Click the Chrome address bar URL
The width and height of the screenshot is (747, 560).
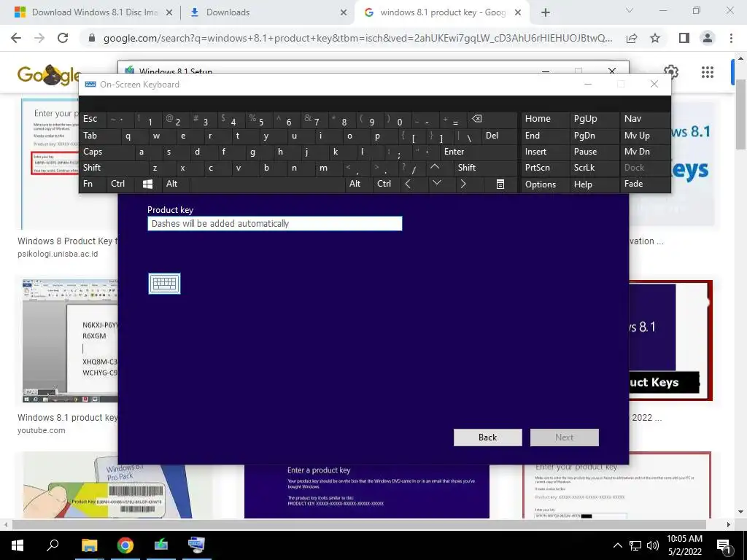pyautogui.click(x=357, y=39)
